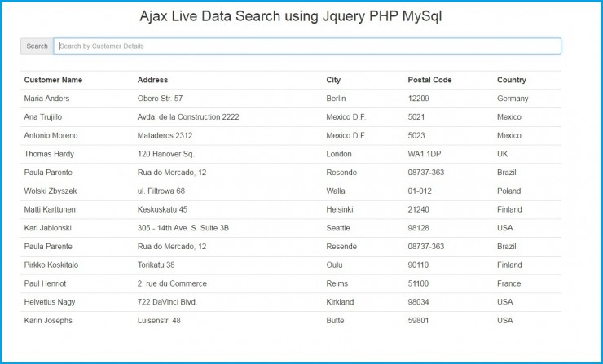This screenshot has height=364, width=603.
Task: Click the Address column header
Action: tap(152, 80)
